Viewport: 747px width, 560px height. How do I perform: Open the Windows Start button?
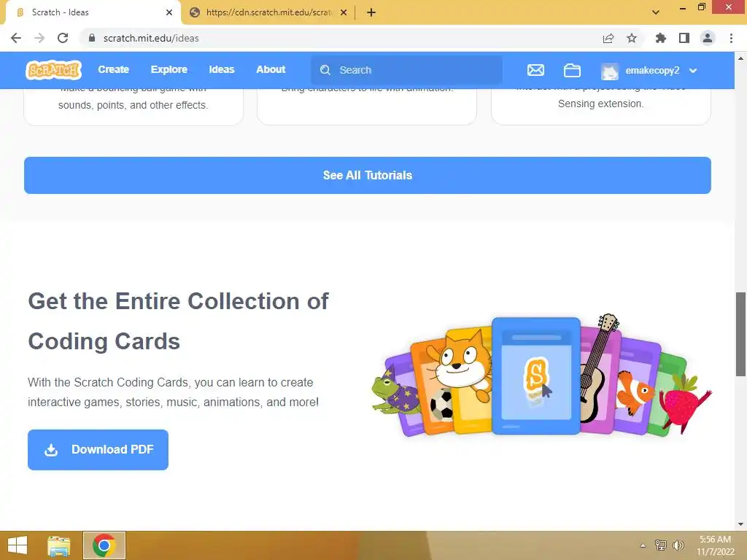18,545
